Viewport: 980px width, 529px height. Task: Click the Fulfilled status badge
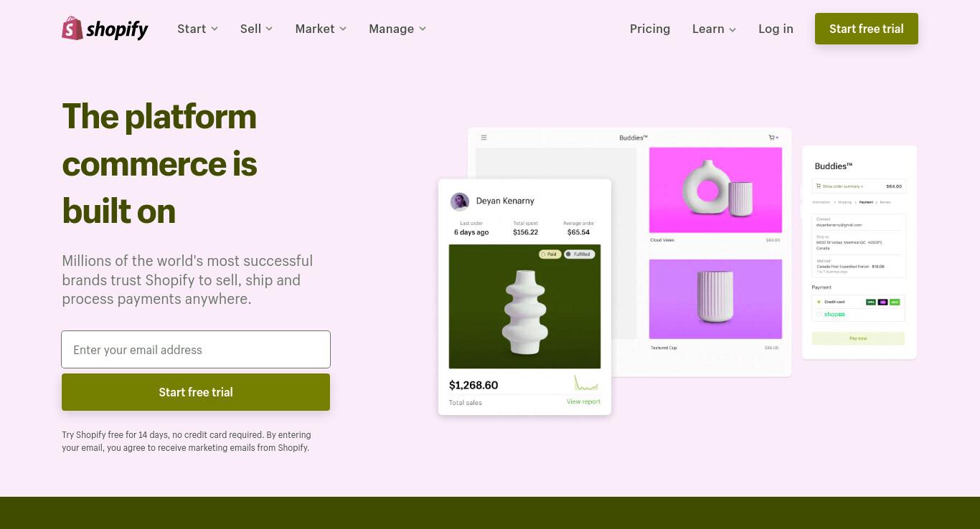[579, 254]
